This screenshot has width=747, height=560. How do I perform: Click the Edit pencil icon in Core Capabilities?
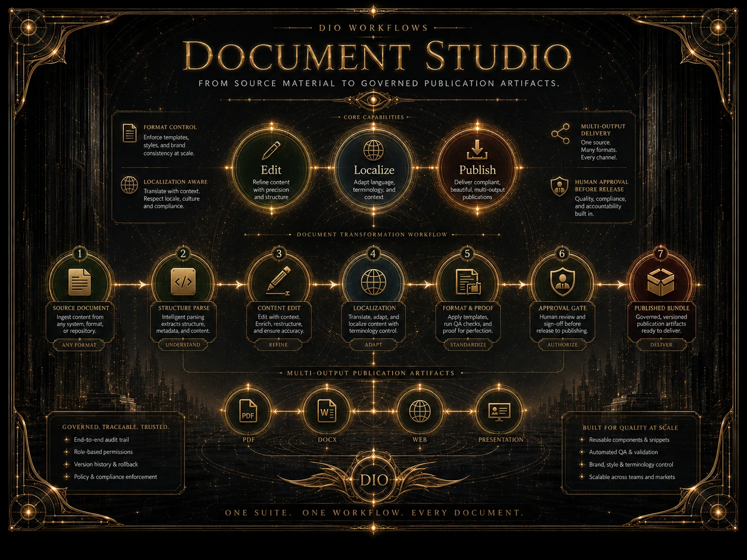click(x=271, y=151)
